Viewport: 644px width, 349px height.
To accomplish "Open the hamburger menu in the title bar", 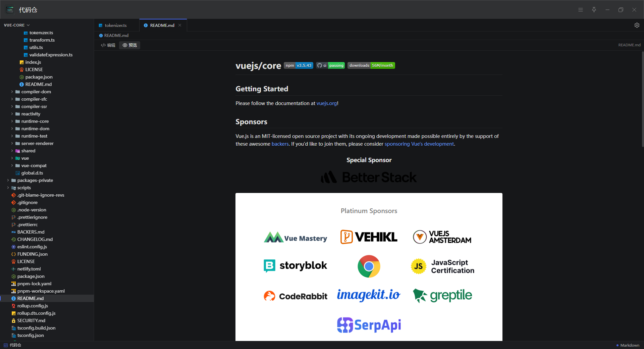I will pyautogui.click(x=581, y=10).
